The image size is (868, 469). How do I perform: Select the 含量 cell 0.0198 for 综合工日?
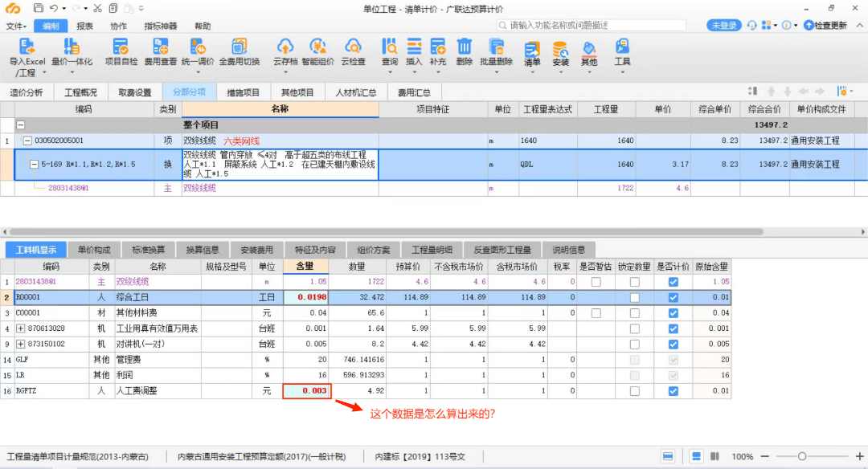tap(305, 298)
